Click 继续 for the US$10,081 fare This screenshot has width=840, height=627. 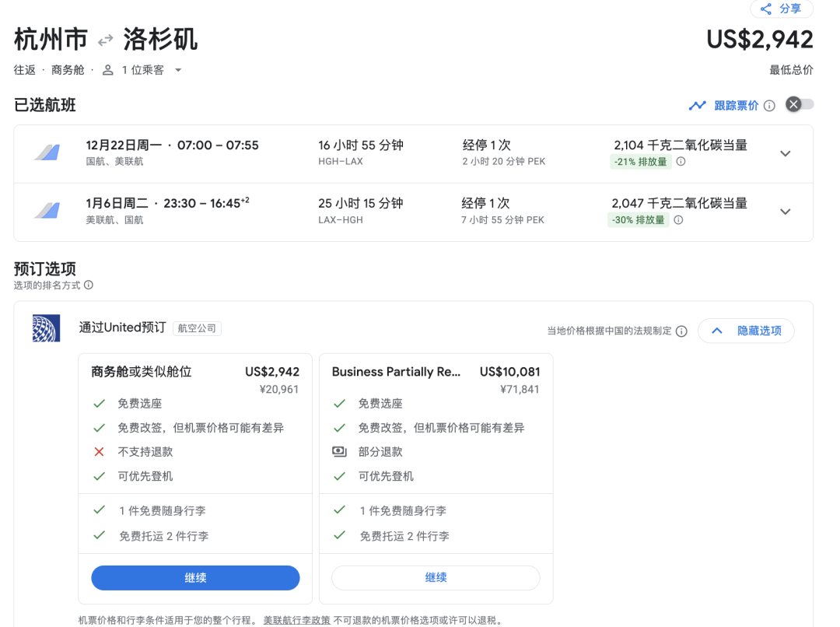click(436, 578)
